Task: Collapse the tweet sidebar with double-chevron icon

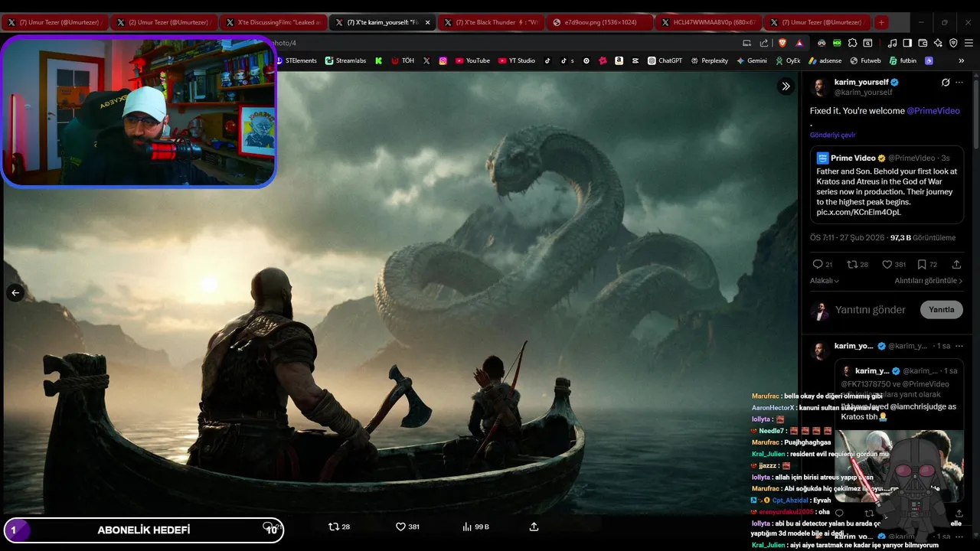Action: [786, 86]
